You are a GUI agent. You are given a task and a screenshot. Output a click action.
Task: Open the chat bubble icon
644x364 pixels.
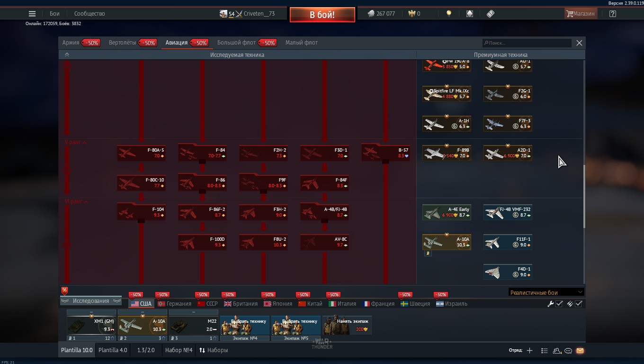(x=568, y=351)
